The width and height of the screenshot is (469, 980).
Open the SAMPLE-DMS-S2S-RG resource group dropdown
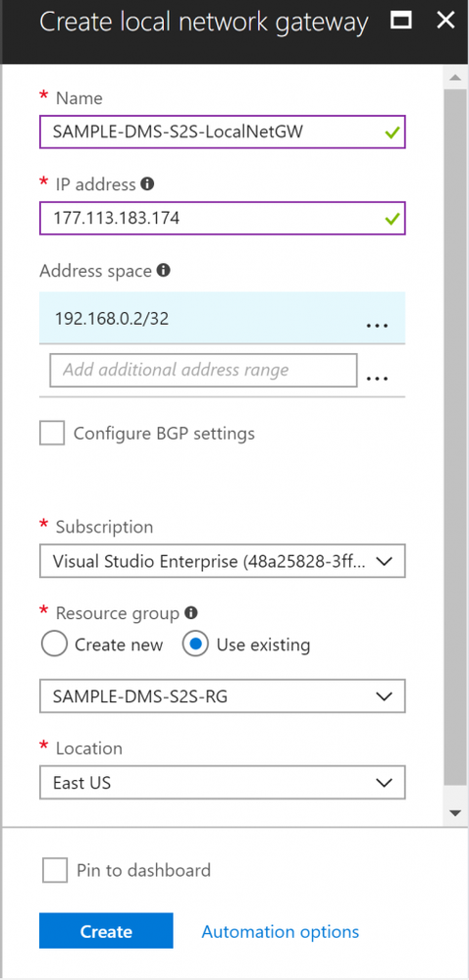click(x=223, y=696)
